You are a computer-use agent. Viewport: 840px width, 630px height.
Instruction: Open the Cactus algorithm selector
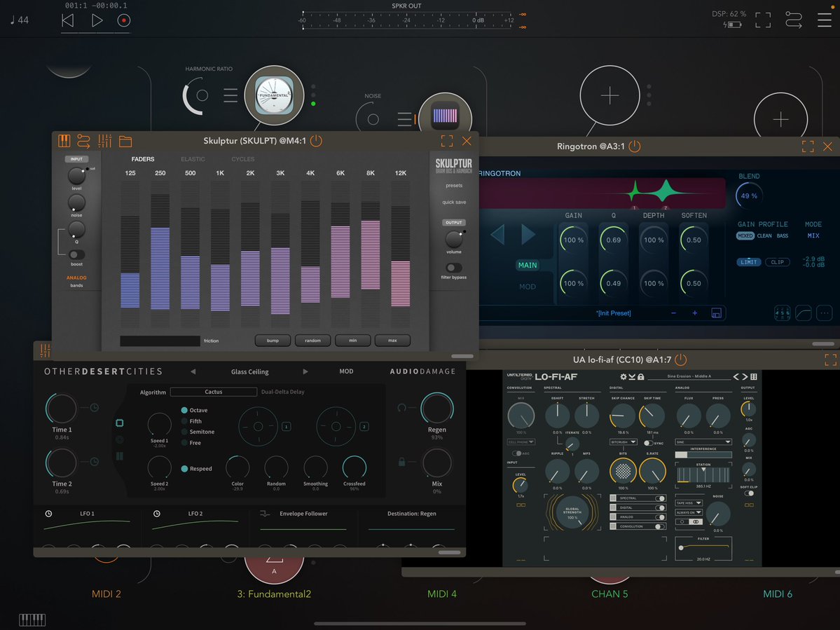pos(213,392)
